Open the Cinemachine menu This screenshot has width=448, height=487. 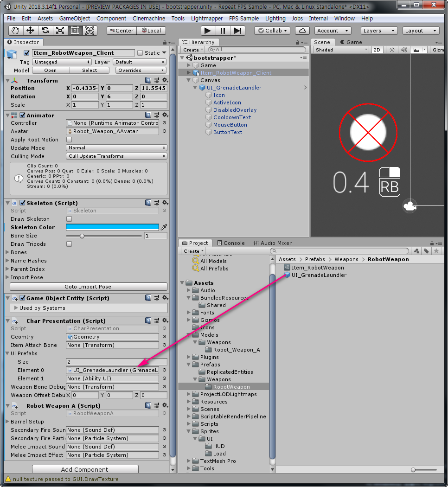click(x=149, y=19)
